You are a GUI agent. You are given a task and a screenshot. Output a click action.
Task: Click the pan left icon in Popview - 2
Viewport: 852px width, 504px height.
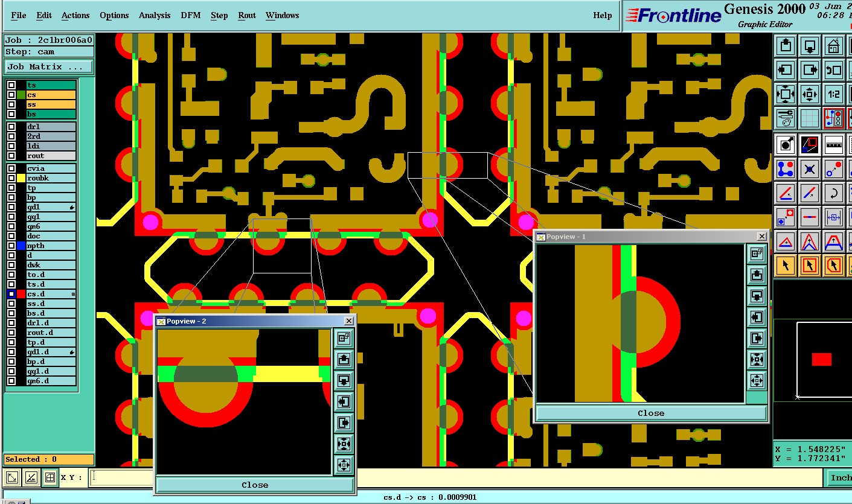[344, 401]
